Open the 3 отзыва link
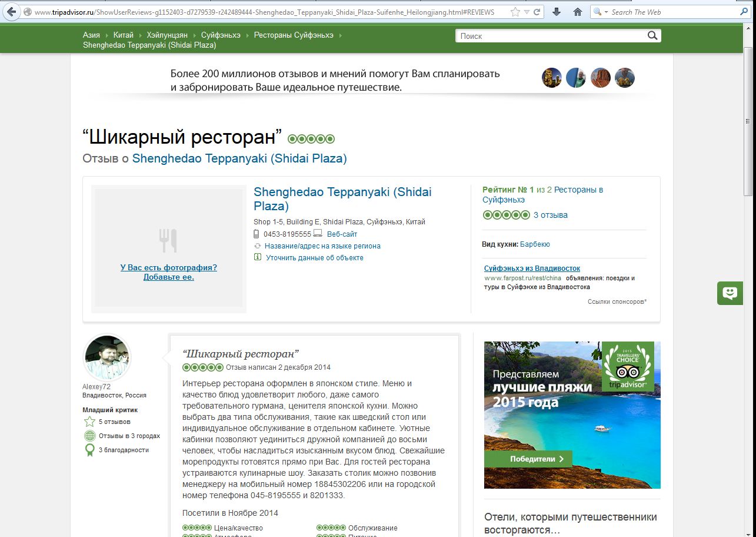This screenshot has width=756, height=537. (x=551, y=215)
